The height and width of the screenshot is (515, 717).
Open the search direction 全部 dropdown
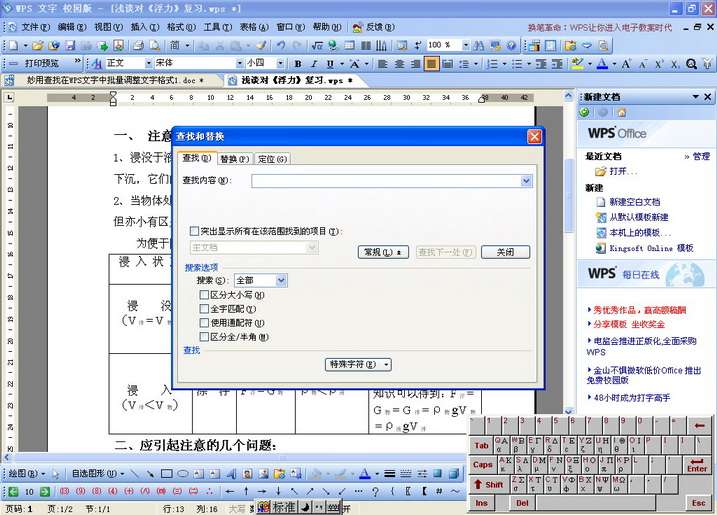click(x=281, y=280)
